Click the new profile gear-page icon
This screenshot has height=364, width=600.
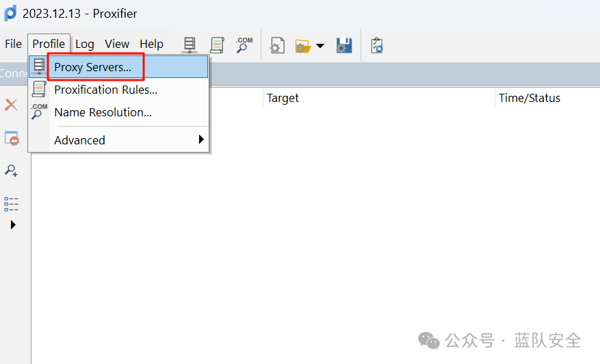click(277, 46)
